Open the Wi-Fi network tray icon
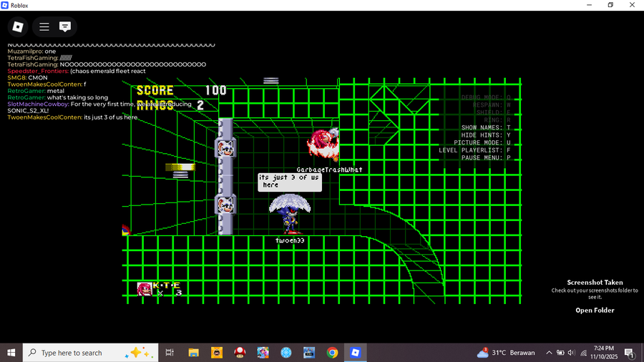Image resolution: width=644 pixels, height=362 pixels. coord(583,353)
